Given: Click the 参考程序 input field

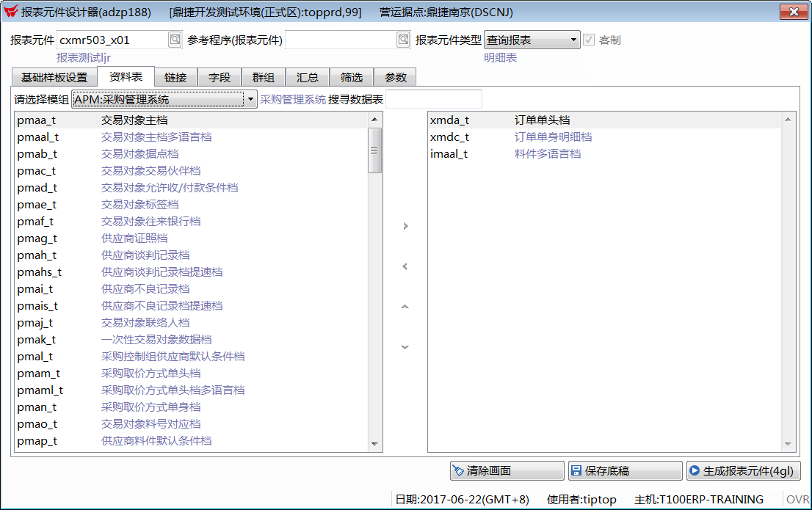Looking at the screenshot, I should click(341, 40).
